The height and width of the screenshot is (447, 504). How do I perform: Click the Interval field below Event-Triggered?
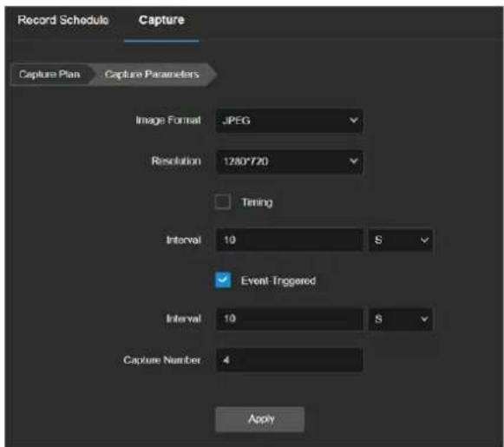290,319
